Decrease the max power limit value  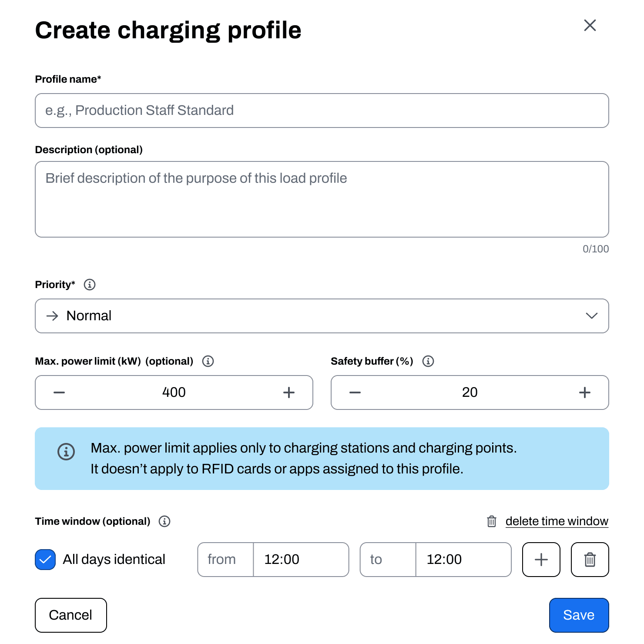[x=59, y=392]
